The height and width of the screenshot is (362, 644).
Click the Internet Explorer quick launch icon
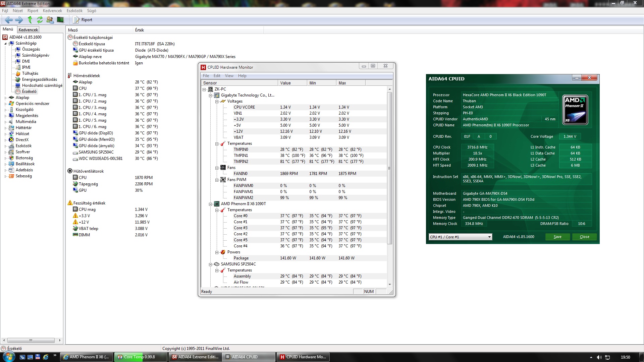tap(46, 357)
